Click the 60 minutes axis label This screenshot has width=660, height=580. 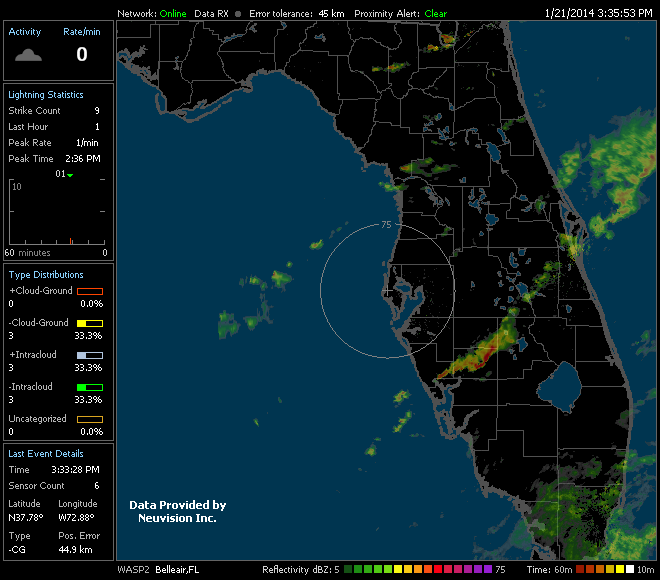[x=28, y=253]
